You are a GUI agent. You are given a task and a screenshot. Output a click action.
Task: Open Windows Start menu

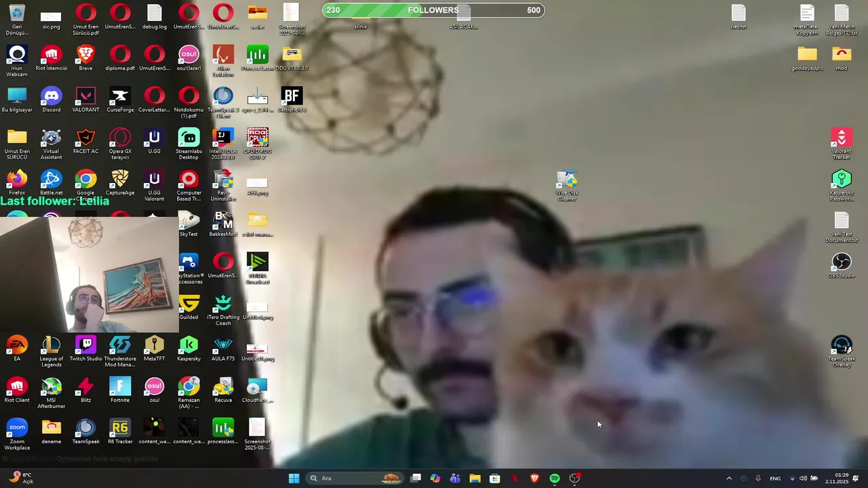coord(294,479)
